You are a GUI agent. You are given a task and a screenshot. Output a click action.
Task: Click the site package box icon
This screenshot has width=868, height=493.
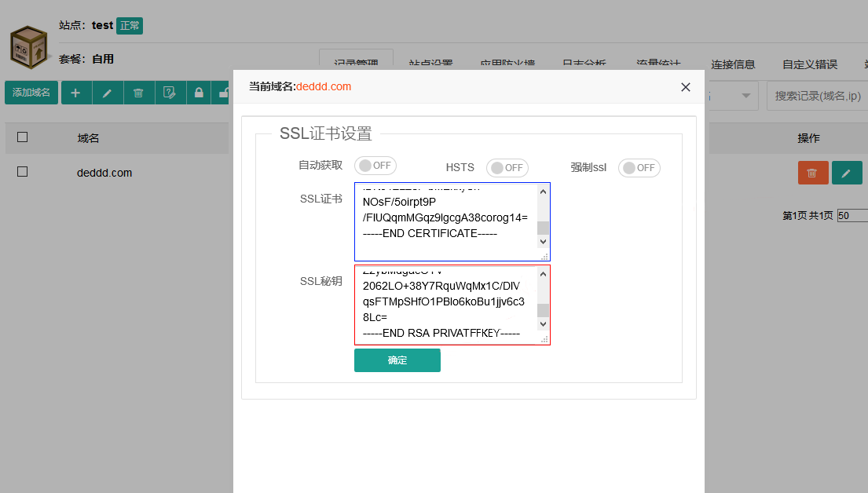pos(29,47)
